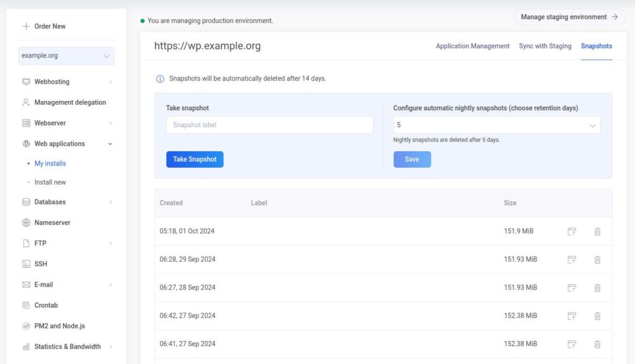Image resolution: width=635 pixels, height=364 pixels.
Task: Click restore icon for 06:28, 29 Sep 2024 snapshot
Action: click(x=572, y=259)
